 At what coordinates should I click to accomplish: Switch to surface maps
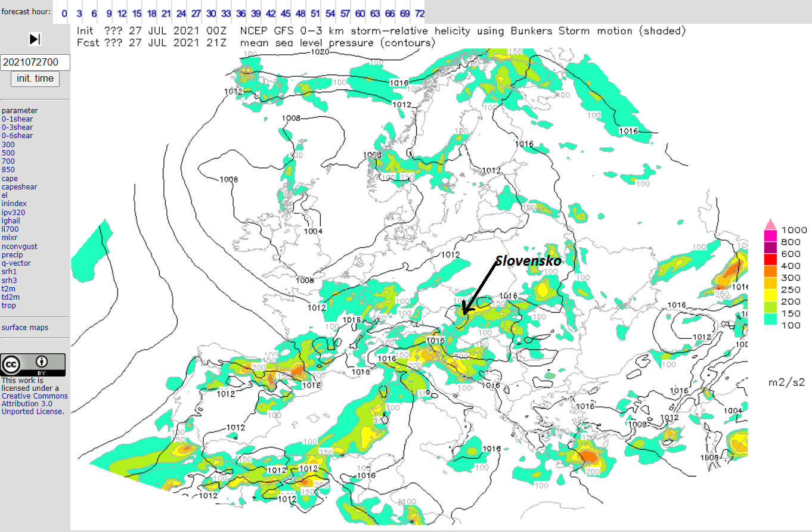[x=25, y=328]
